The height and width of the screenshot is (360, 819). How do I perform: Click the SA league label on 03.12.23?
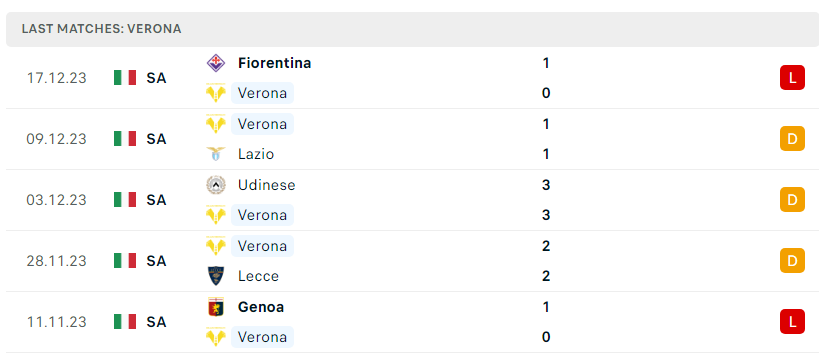(156, 200)
